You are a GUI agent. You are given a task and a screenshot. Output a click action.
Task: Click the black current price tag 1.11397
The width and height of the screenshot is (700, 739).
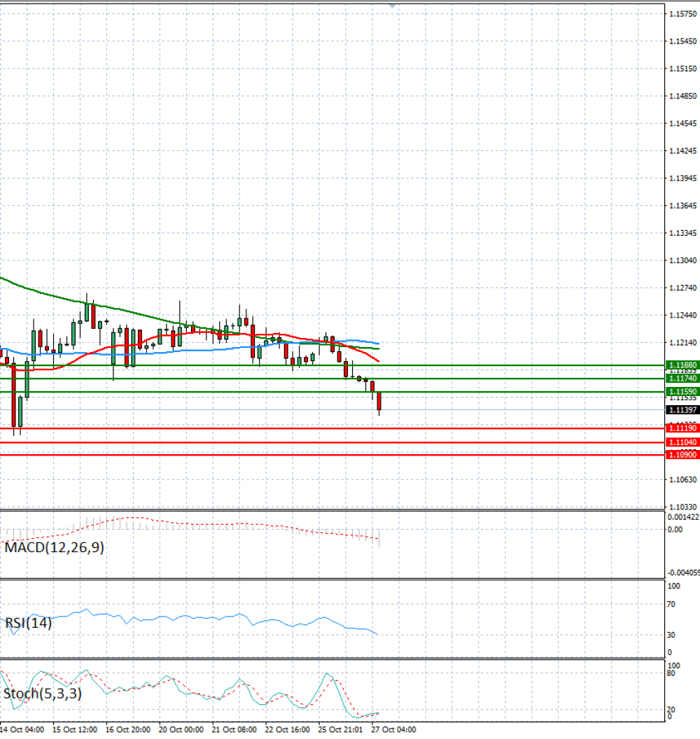[x=682, y=410]
